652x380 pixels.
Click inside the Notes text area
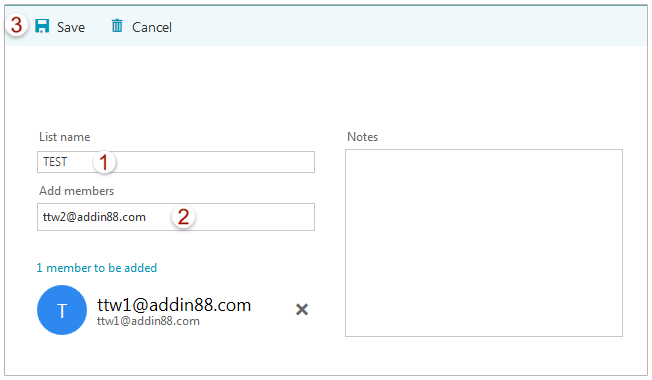click(484, 243)
